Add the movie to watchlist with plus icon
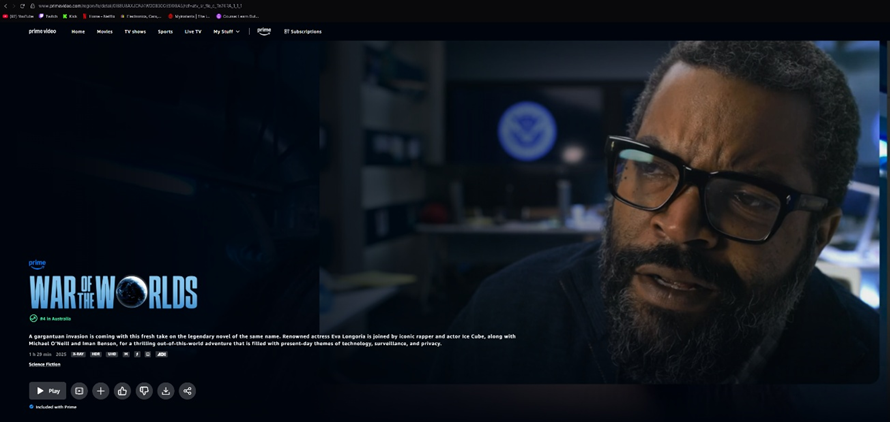 [100, 391]
